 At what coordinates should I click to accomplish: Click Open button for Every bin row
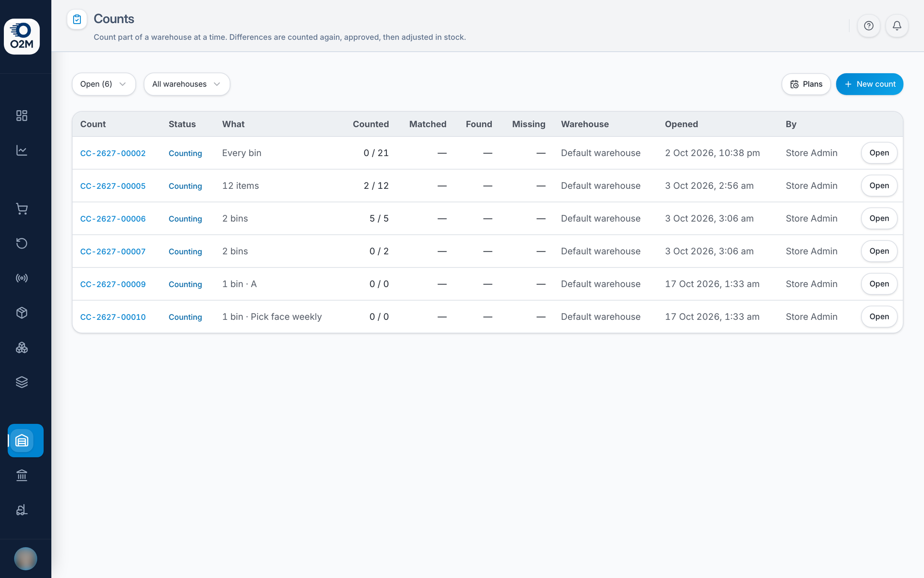(x=879, y=153)
